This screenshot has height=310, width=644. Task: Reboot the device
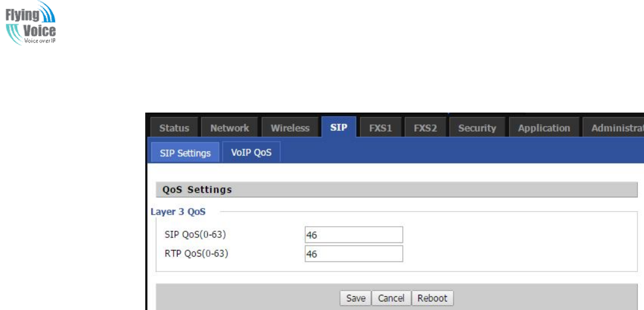[432, 298]
